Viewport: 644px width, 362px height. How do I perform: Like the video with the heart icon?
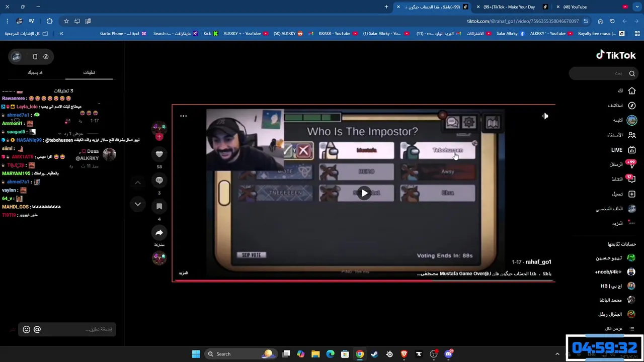click(x=159, y=154)
